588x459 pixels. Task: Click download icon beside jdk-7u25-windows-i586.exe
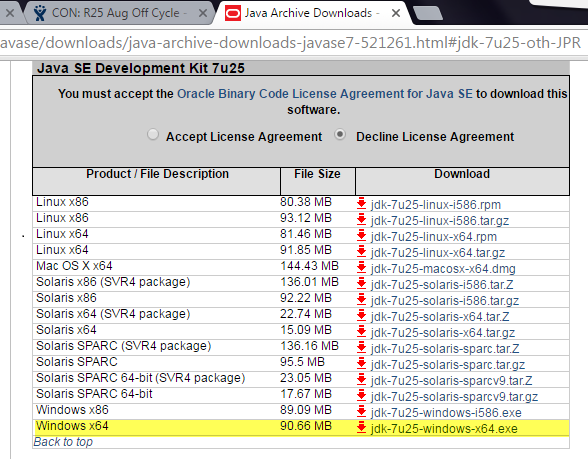[x=361, y=412]
